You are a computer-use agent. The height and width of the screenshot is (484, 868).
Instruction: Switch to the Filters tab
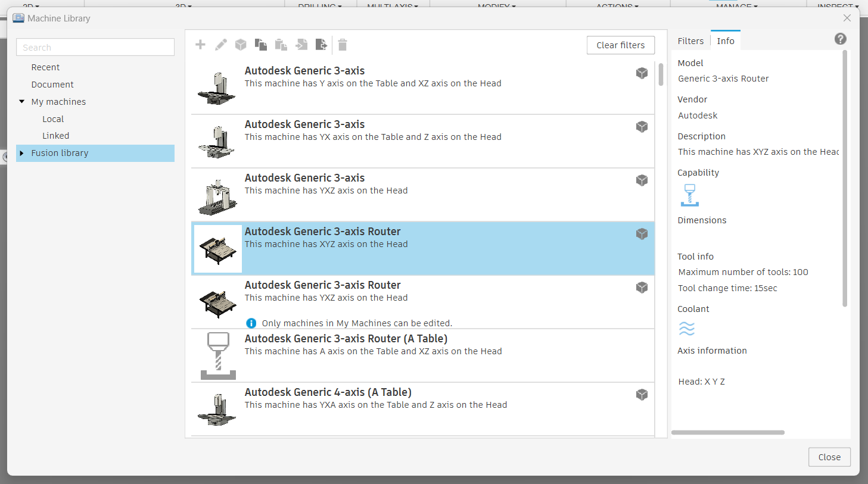[690, 41]
